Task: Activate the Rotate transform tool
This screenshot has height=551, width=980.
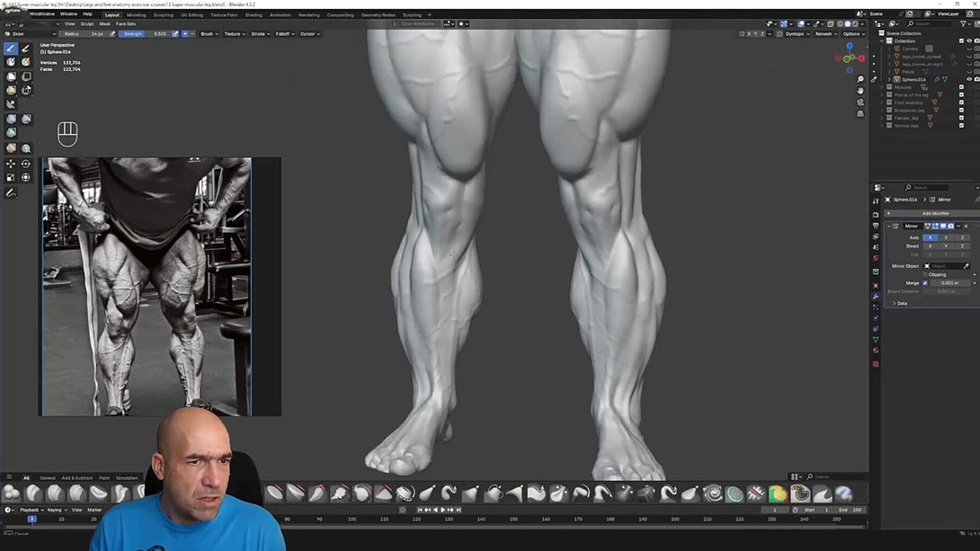Action: click(x=26, y=164)
